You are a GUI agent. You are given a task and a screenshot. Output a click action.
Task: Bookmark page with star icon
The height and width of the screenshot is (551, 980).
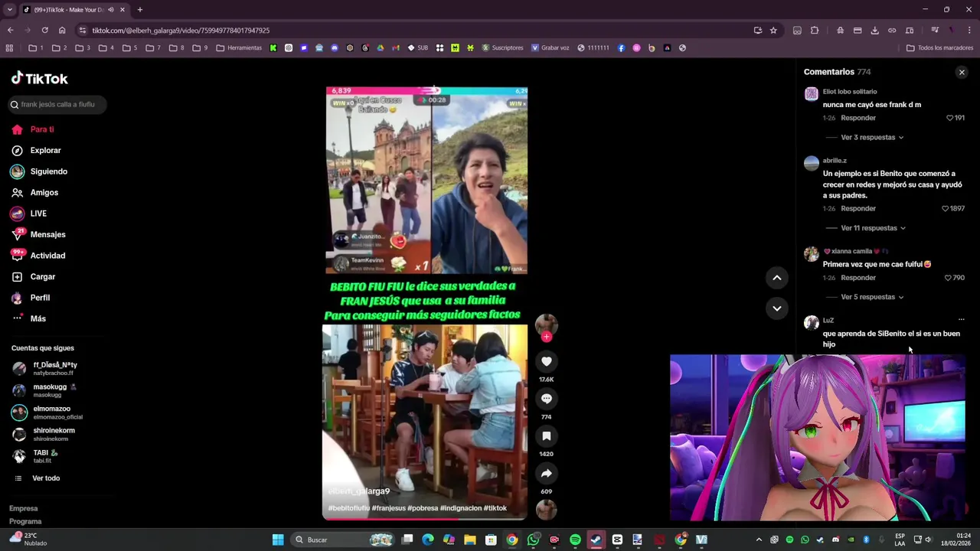click(773, 30)
